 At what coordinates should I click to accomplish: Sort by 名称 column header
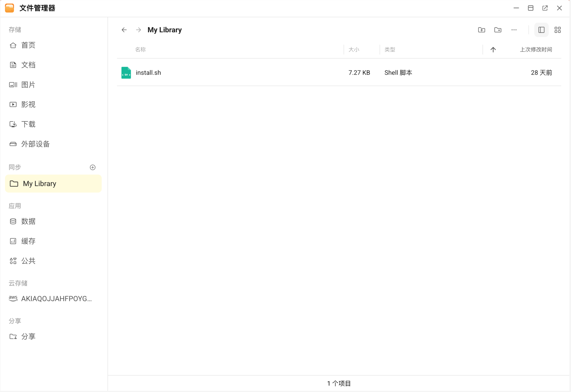(140, 50)
